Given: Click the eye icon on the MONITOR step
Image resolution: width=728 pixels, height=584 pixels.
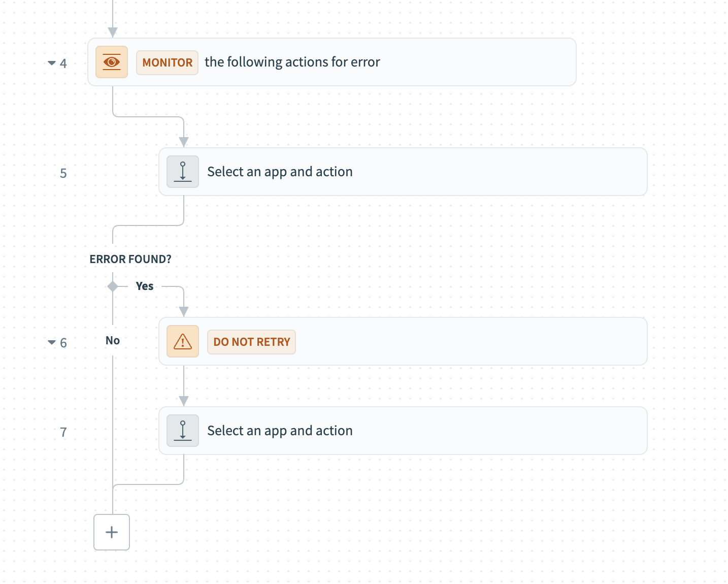Looking at the screenshot, I should point(111,62).
